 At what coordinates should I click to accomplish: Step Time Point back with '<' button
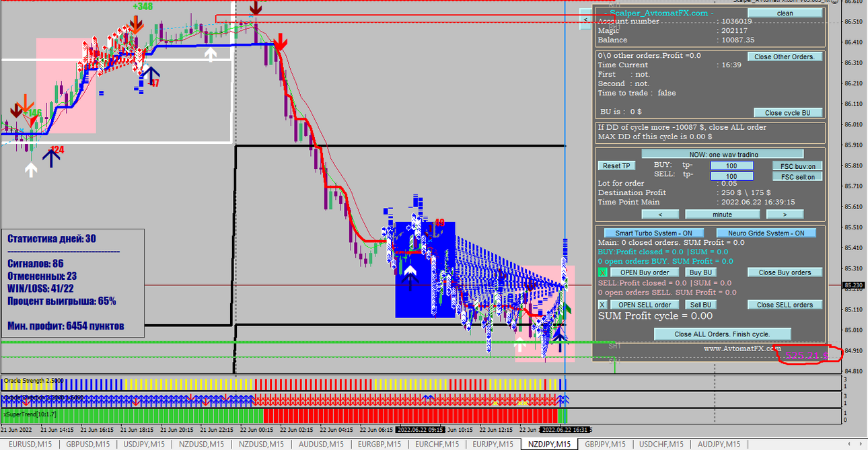coord(659,215)
